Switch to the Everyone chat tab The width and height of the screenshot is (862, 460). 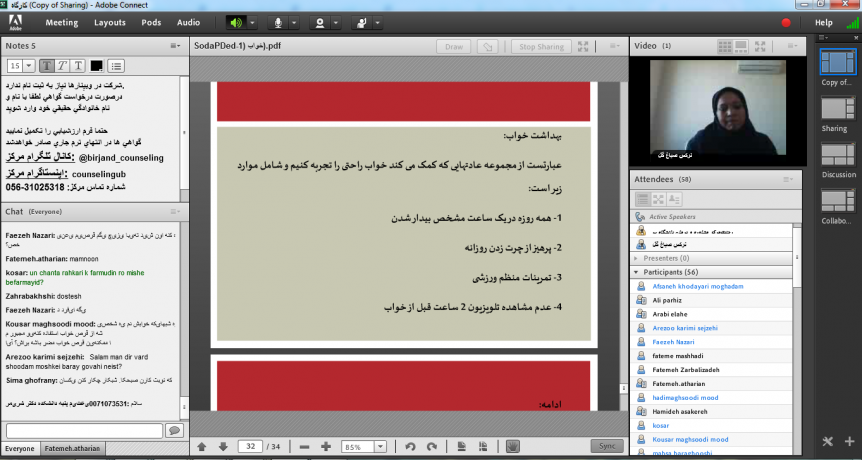20,448
